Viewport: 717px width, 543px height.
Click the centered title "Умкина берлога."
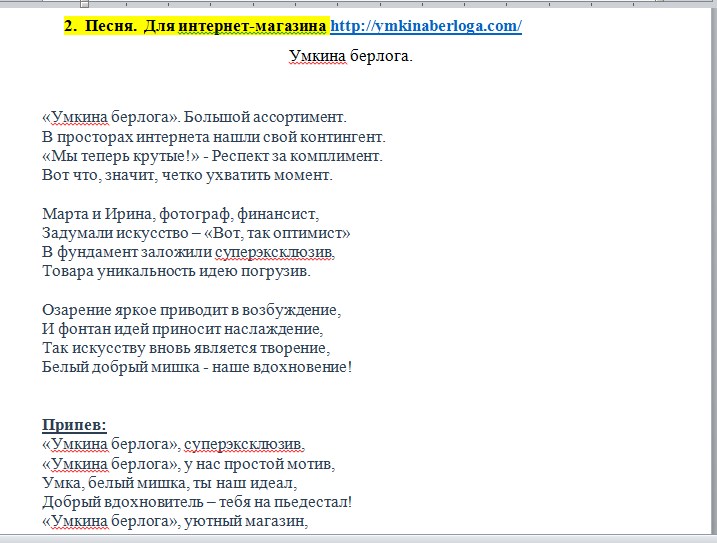click(351, 56)
